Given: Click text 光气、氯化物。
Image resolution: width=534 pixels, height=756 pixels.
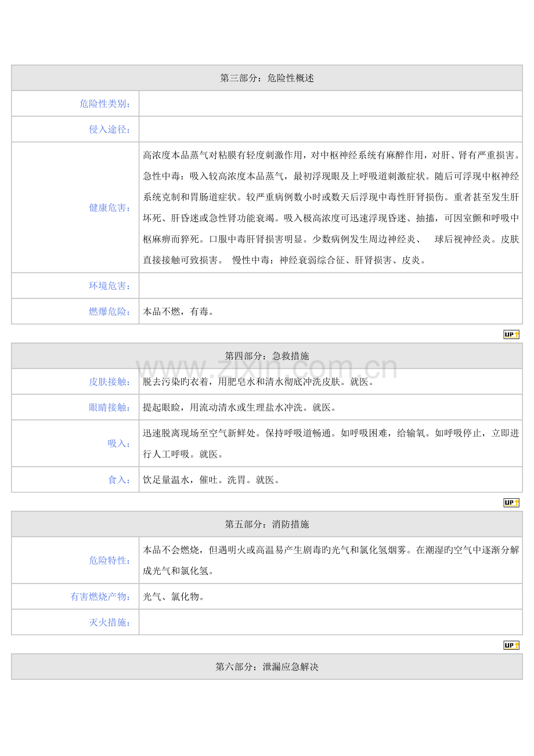Looking at the screenshot, I should click(176, 597).
